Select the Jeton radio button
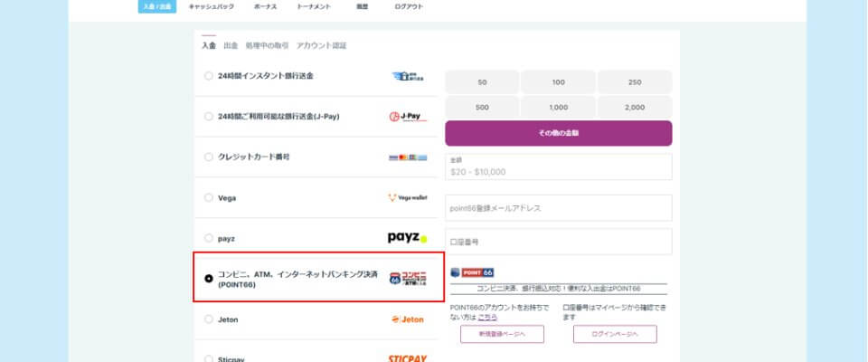Screen dimensions: 868x362 [x=208, y=319]
